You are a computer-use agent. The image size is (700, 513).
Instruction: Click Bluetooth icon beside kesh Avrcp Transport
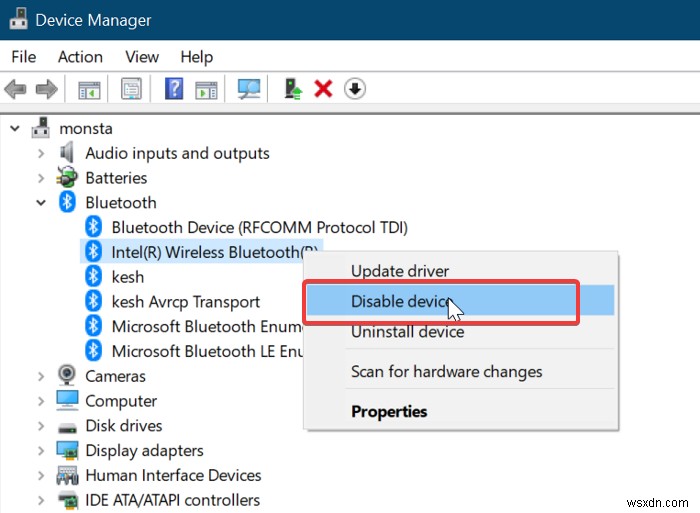93,301
